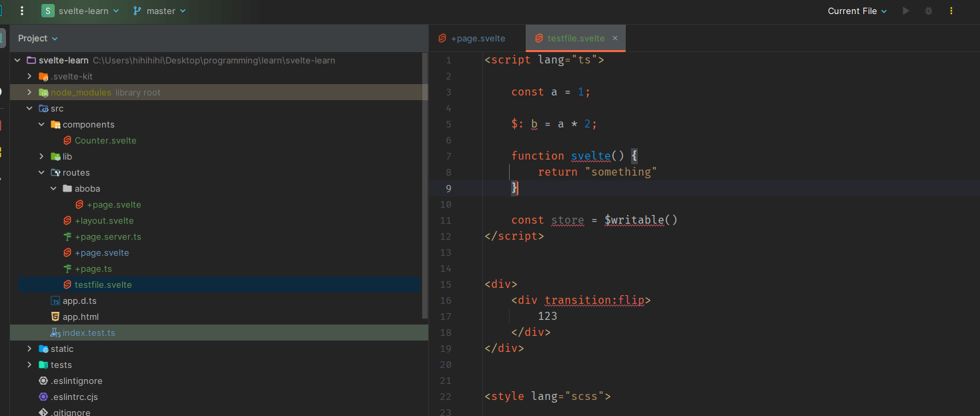
Task: Select testfile.svelte in the project tree
Action: click(103, 284)
